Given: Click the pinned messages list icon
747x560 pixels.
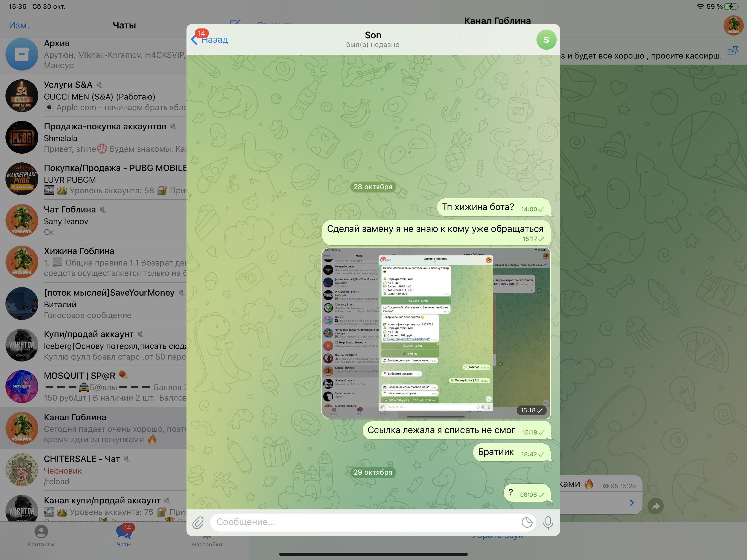Looking at the screenshot, I should pos(733,51).
